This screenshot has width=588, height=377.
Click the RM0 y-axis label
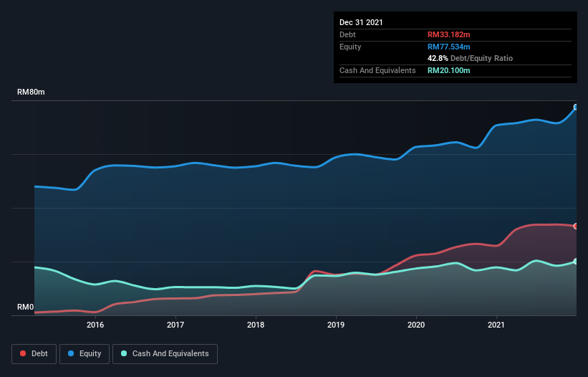tap(26, 307)
